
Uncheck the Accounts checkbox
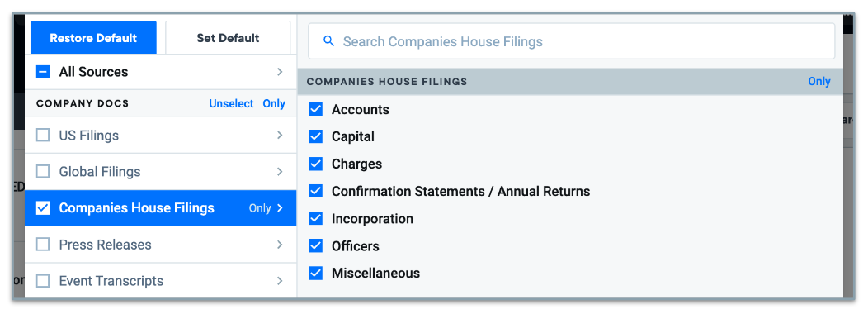point(315,109)
